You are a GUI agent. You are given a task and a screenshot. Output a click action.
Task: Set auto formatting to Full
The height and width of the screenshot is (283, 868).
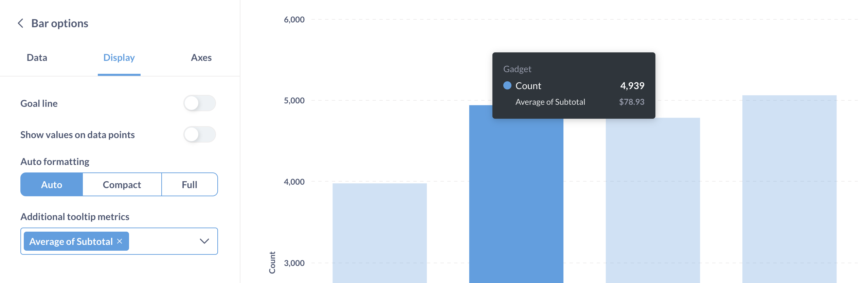click(x=189, y=184)
